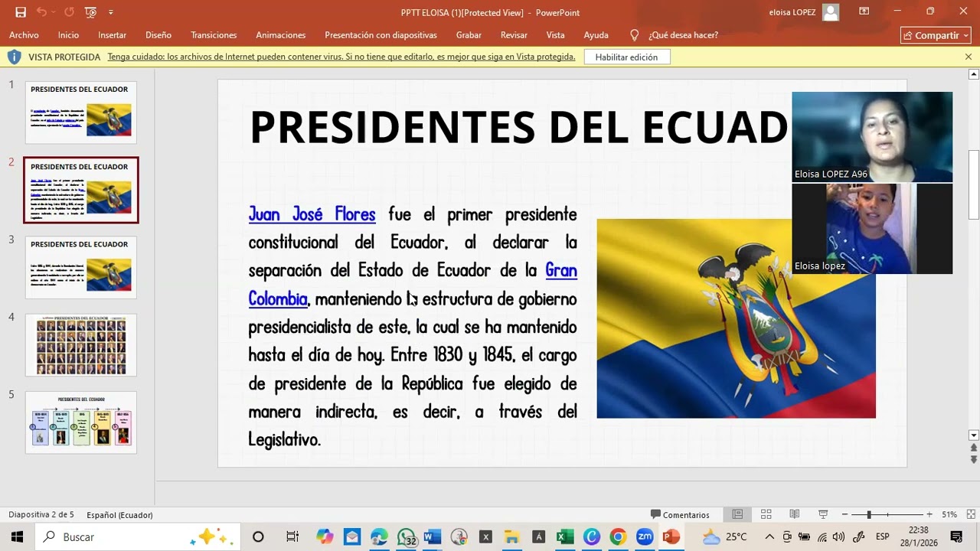The width and height of the screenshot is (980, 551).
Task: Open the Transiciones tab
Action: (x=214, y=35)
